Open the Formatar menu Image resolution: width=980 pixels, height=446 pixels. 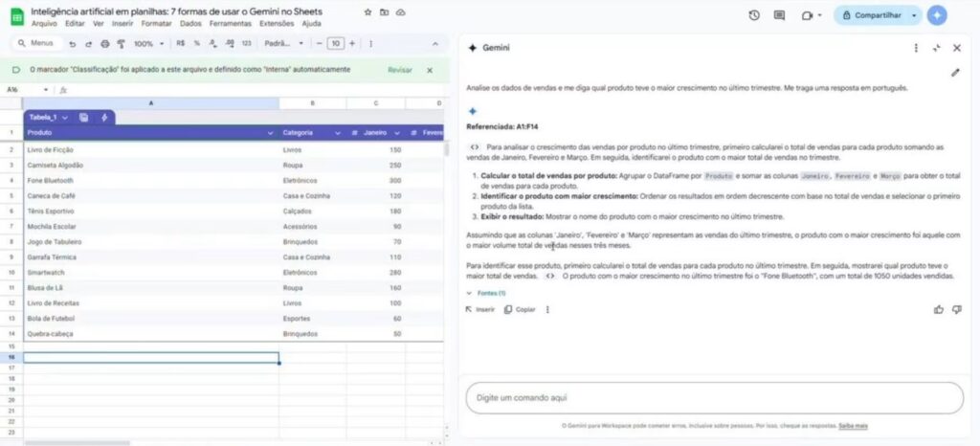(x=156, y=24)
